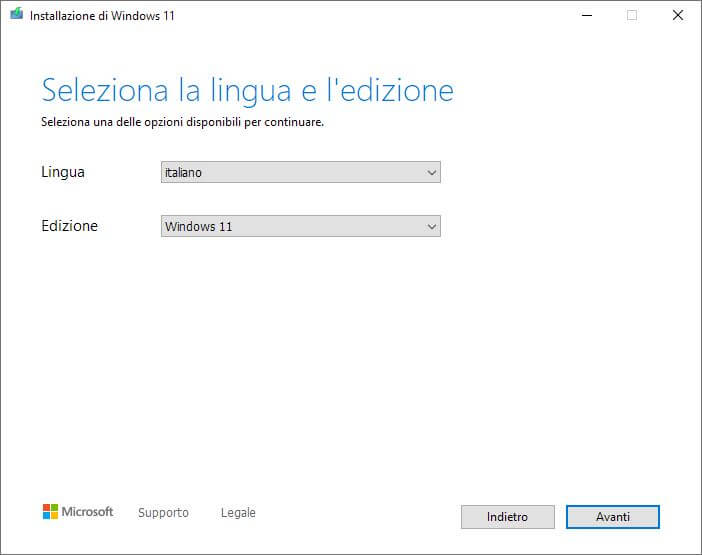This screenshot has height=555, width=702.
Task: Close the Installazione di Windows 11 window
Action: [x=678, y=16]
